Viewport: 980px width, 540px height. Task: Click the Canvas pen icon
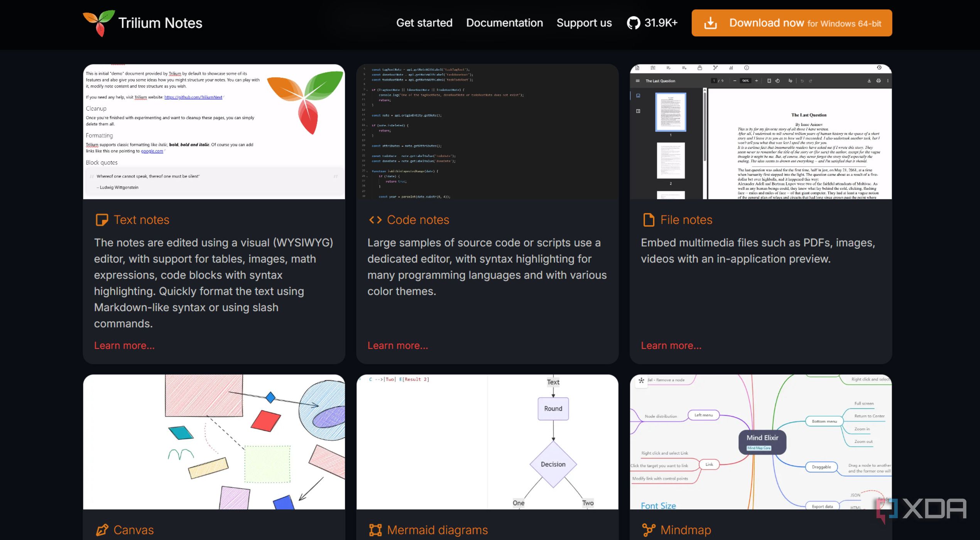click(x=102, y=530)
